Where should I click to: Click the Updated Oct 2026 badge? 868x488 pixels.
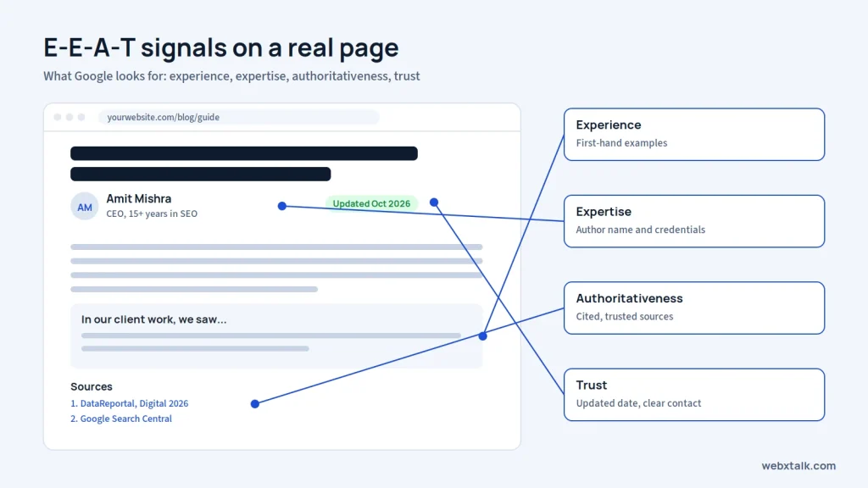click(x=371, y=203)
